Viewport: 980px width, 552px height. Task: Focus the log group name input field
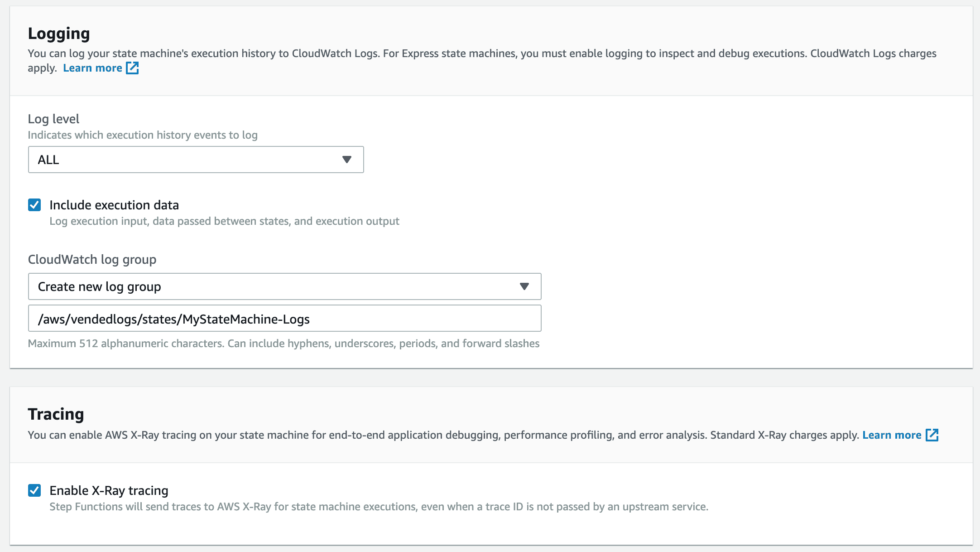(284, 319)
